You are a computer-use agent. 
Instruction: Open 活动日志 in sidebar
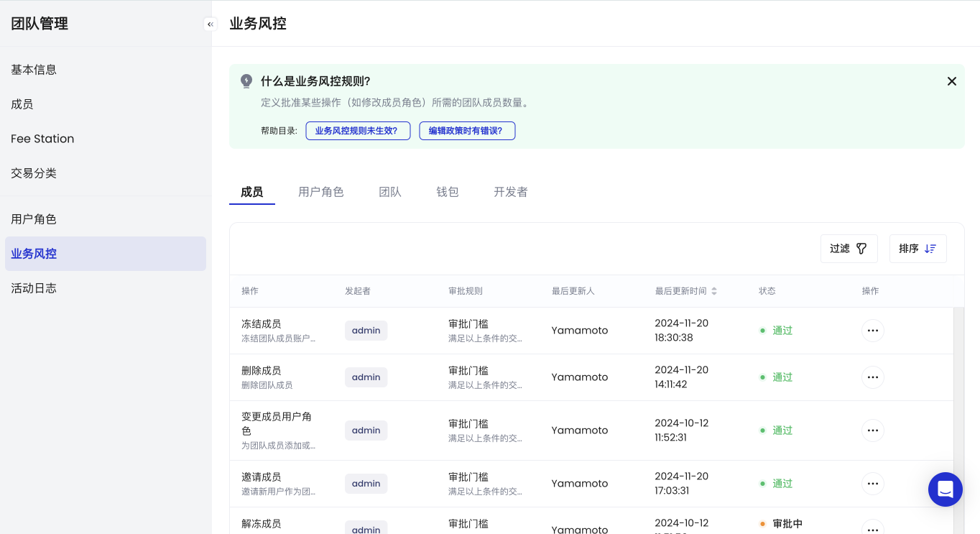[106, 288]
